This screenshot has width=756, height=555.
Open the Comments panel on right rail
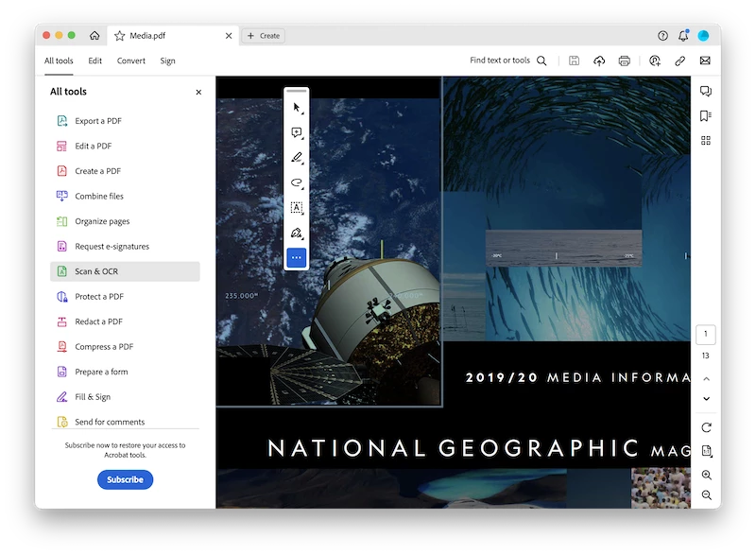tap(706, 91)
